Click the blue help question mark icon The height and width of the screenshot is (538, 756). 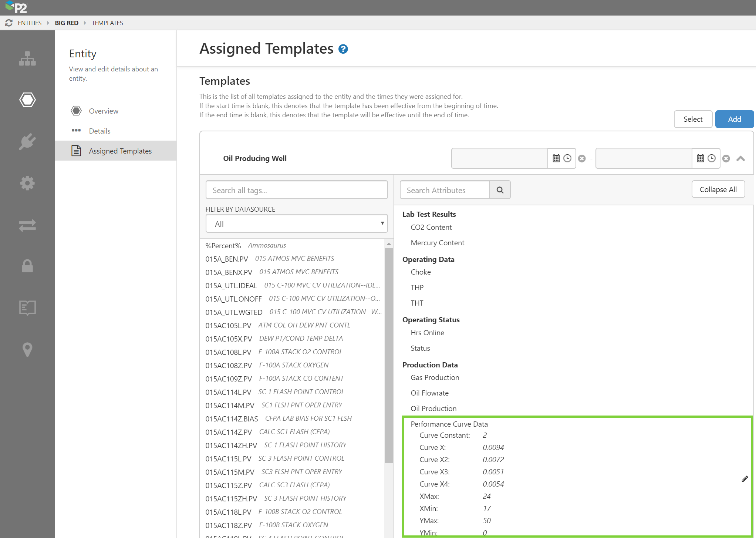343,49
